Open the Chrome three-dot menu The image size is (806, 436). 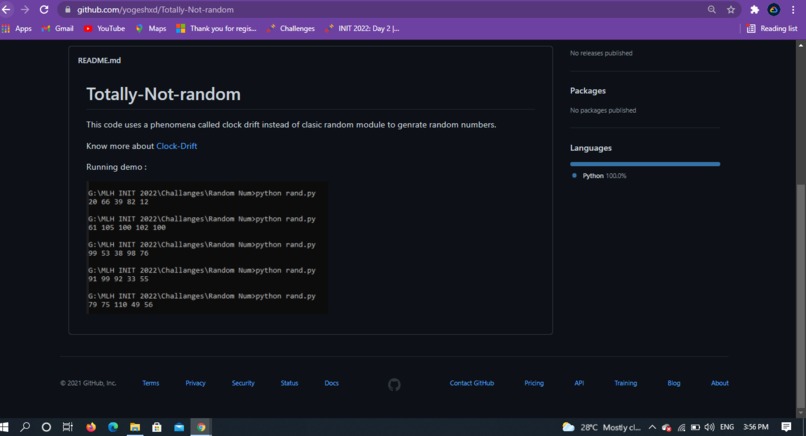[x=793, y=10]
